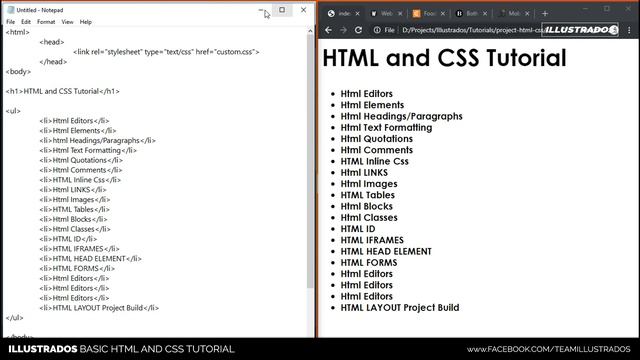
Task: Open the Edit menu in Notepad
Action: pos(26,22)
